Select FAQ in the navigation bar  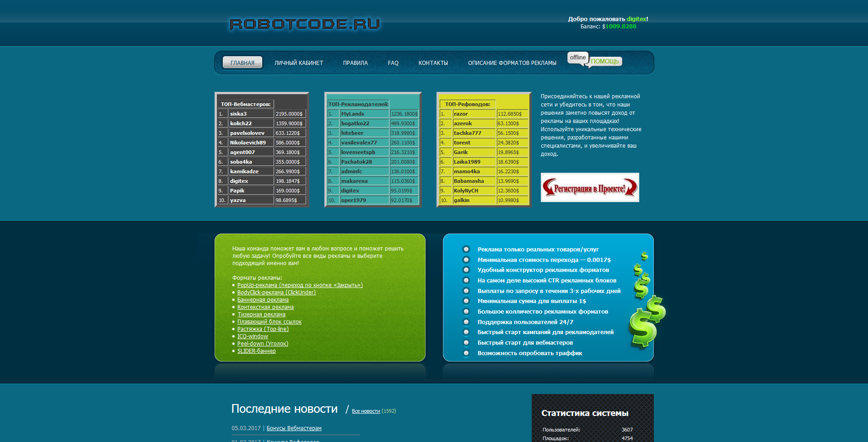click(393, 63)
